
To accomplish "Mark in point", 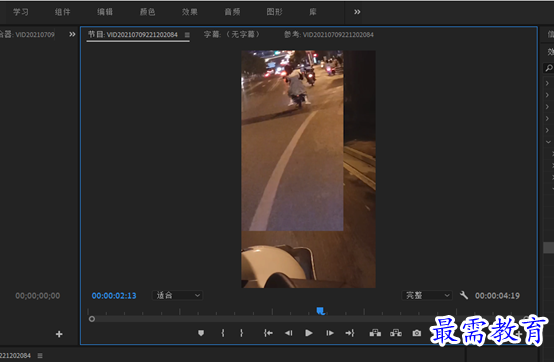I will (x=223, y=333).
